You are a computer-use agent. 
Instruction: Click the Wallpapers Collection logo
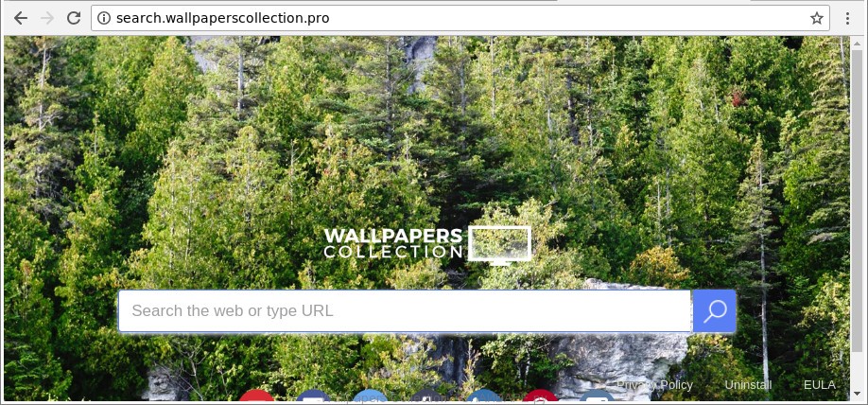tap(427, 244)
